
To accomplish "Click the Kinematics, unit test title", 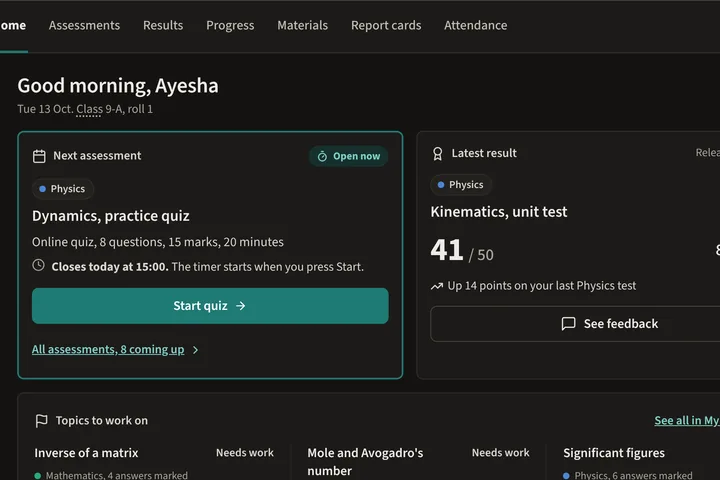I will 499,212.
